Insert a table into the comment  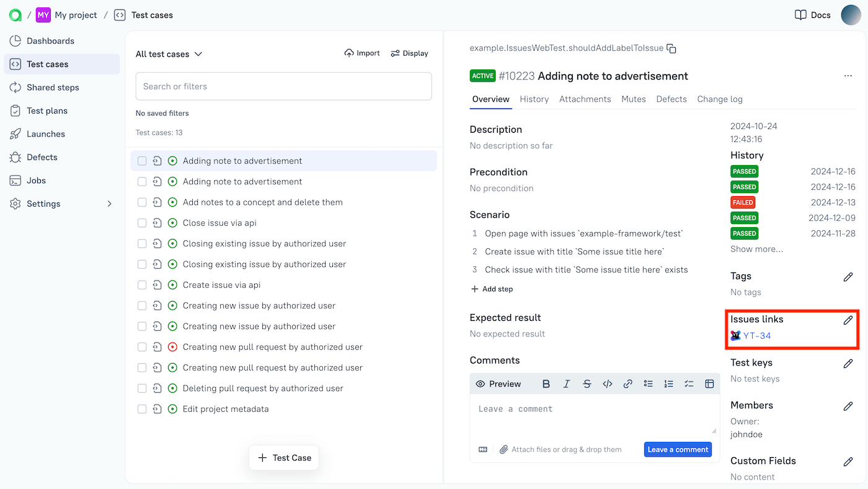[x=709, y=384]
